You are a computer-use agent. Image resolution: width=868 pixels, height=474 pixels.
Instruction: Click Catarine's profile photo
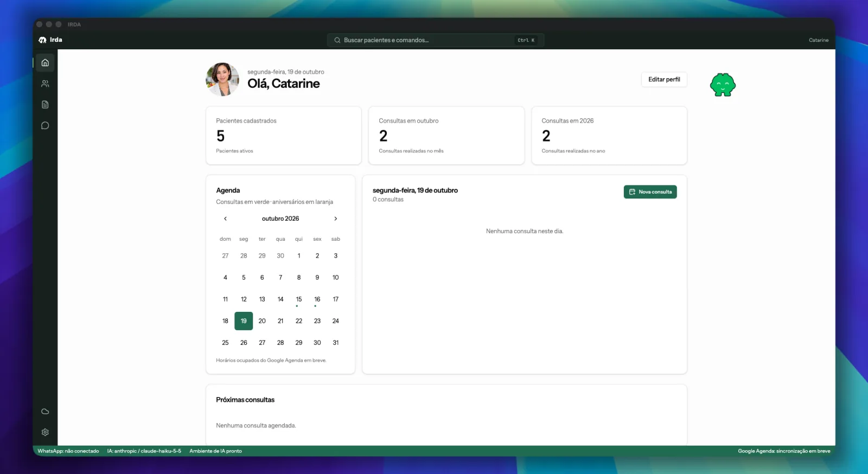click(222, 79)
